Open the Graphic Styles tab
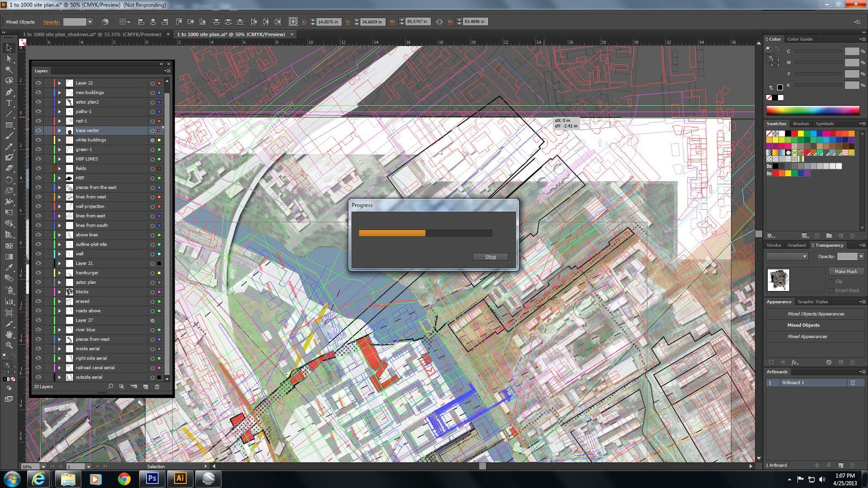868x488 pixels. point(813,301)
